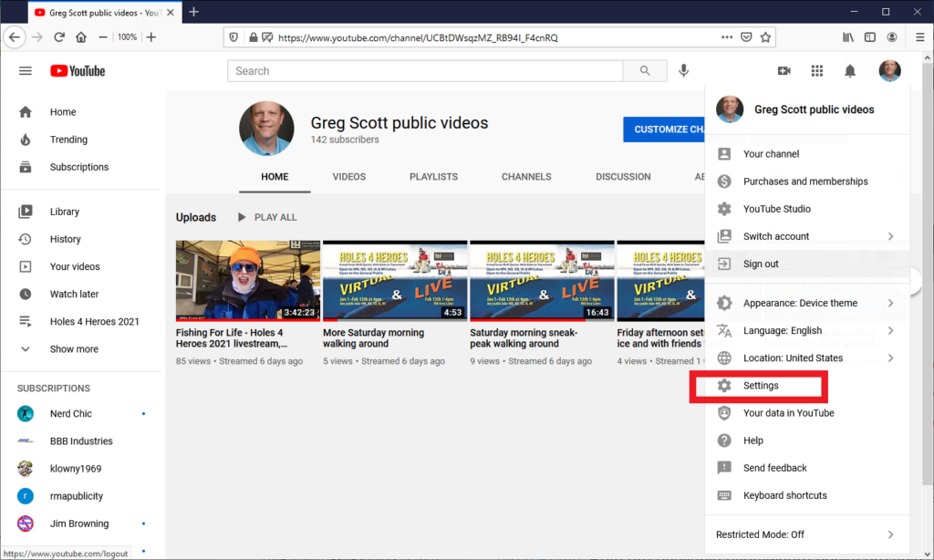The width and height of the screenshot is (934, 560).
Task: Open BBB Industries subscription channel
Action: pyautogui.click(x=81, y=441)
